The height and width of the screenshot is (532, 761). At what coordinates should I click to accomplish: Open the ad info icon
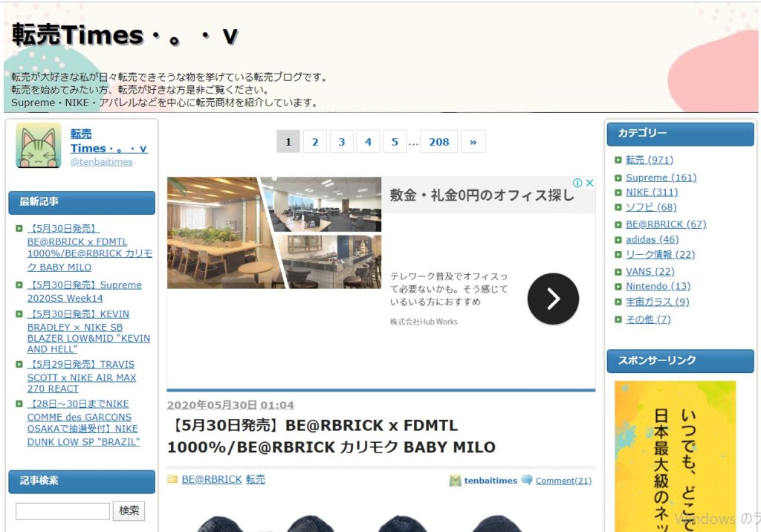pos(577,183)
